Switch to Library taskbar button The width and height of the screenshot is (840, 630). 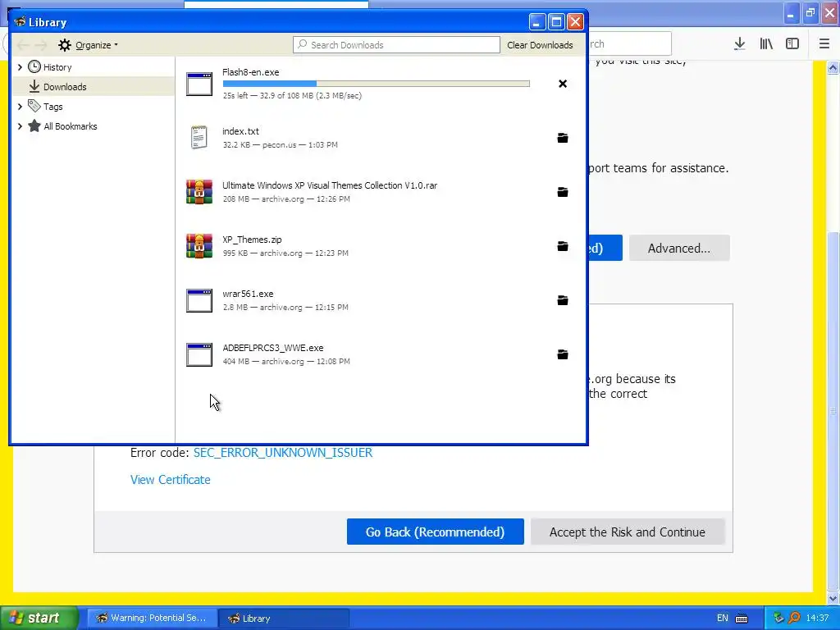coord(284,619)
